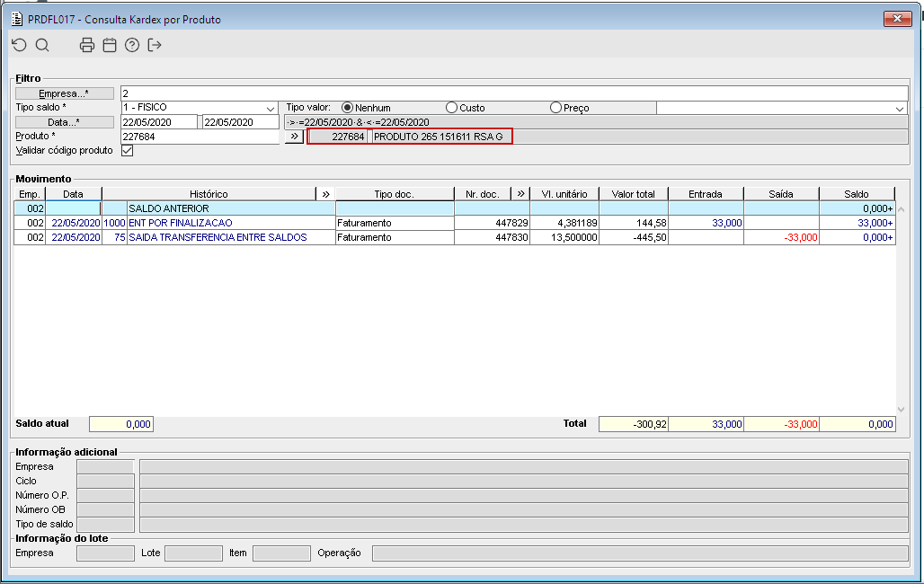Click the Entrada column header
This screenshot has width=924, height=584.
[706, 194]
